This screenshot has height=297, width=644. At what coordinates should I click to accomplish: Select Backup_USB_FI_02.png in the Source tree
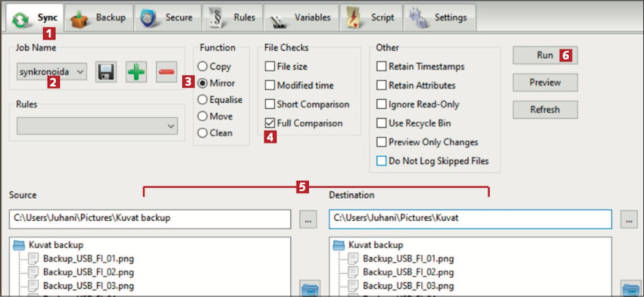click(x=88, y=273)
